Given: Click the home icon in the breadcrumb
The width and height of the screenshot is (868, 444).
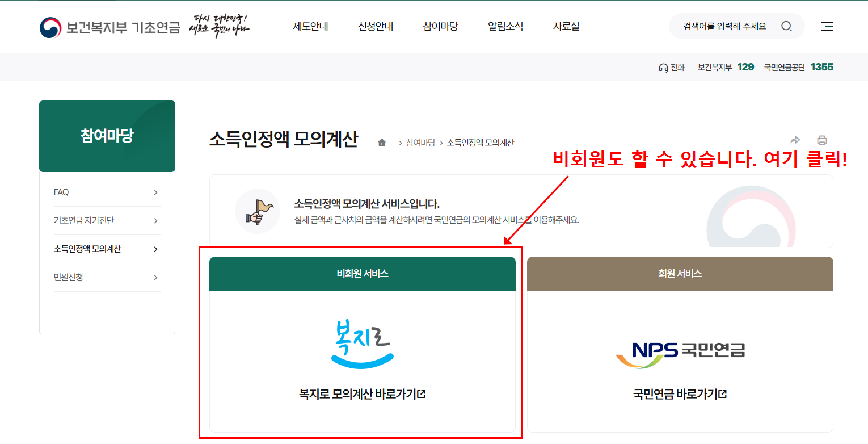Looking at the screenshot, I should (382, 143).
